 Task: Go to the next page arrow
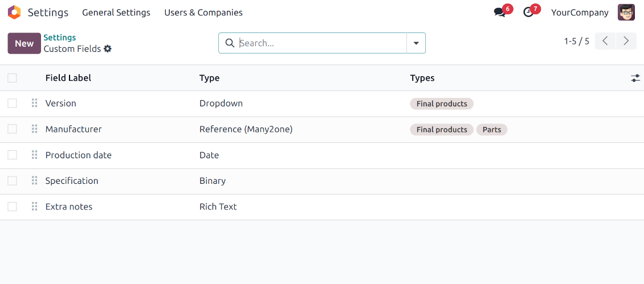point(626,41)
